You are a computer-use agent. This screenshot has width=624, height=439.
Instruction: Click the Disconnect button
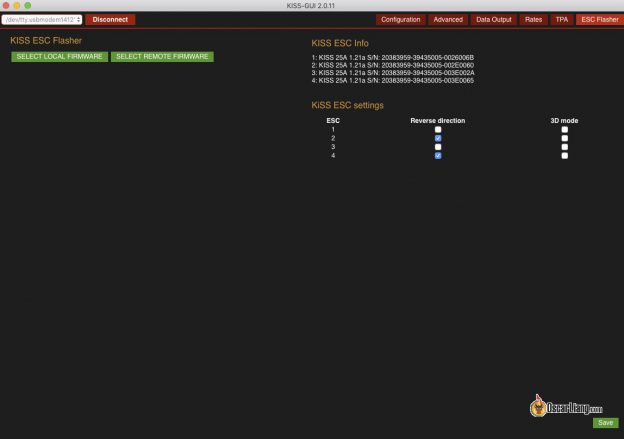pyautogui.click(x=110, y=19)
